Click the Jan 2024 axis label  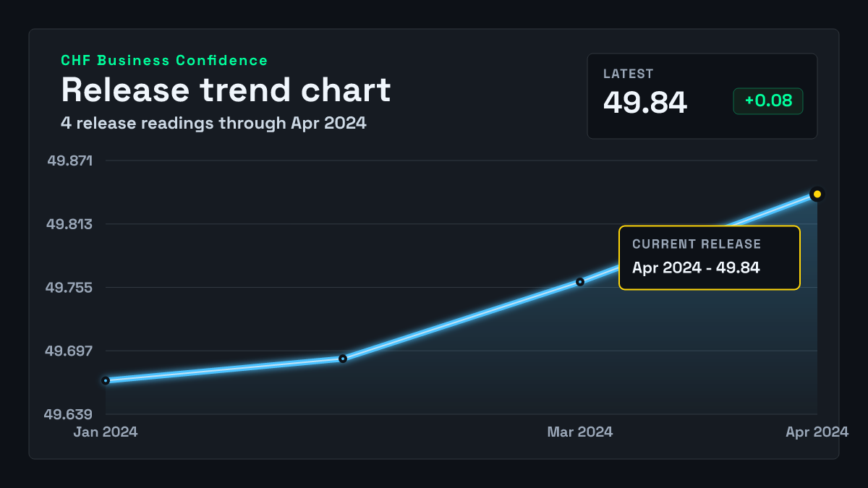(x=106, y=432)
